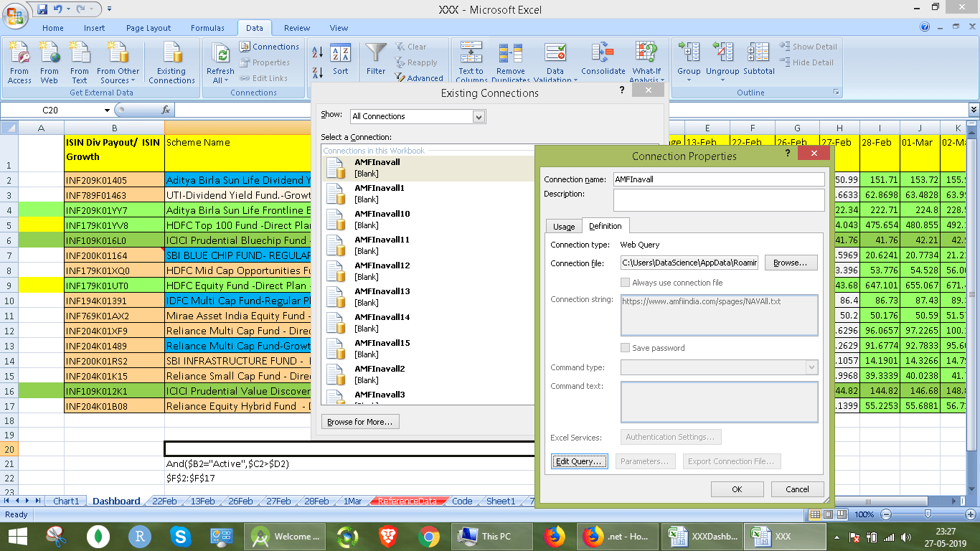Select the AMFInavall10 connection entry
This screenshot has width=980, height=551.
click(x=428, y=219)
